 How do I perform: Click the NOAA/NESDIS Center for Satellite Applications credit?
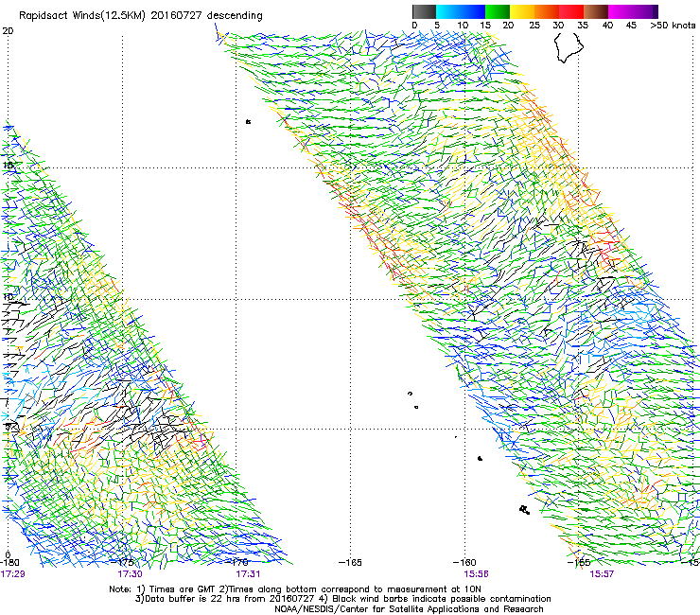pyautogui.click(x=409, y=609)
